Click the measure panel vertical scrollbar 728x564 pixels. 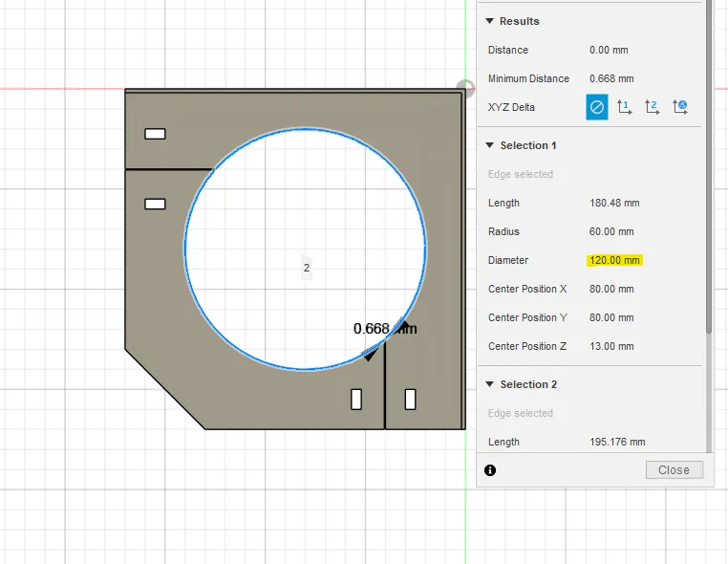tap(709, 167)
